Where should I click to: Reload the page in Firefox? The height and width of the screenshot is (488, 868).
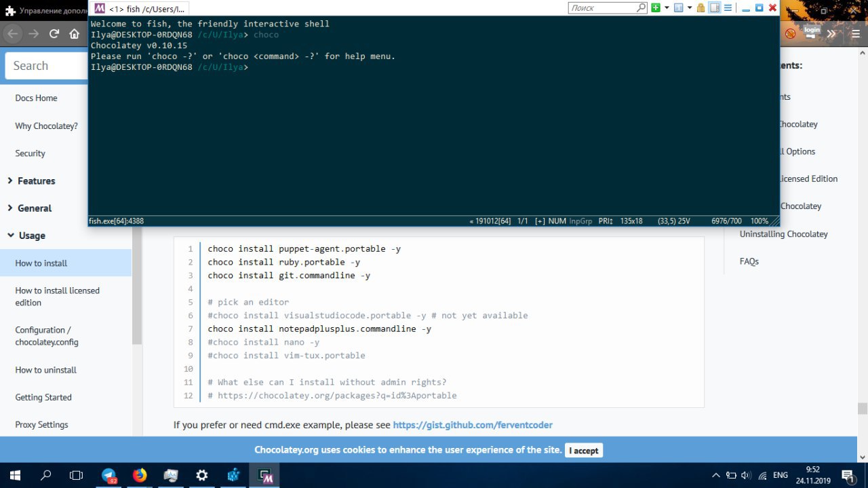(x=54, y=33)
